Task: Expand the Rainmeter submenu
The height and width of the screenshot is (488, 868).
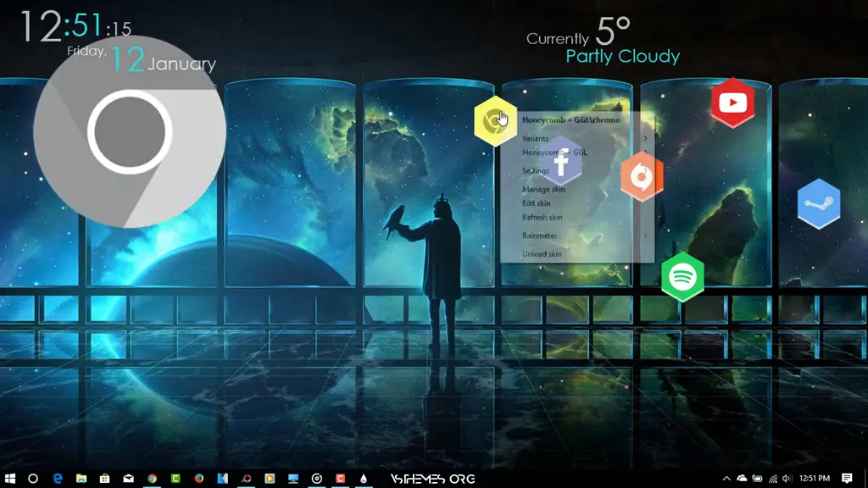Action: tap(539, 236)
